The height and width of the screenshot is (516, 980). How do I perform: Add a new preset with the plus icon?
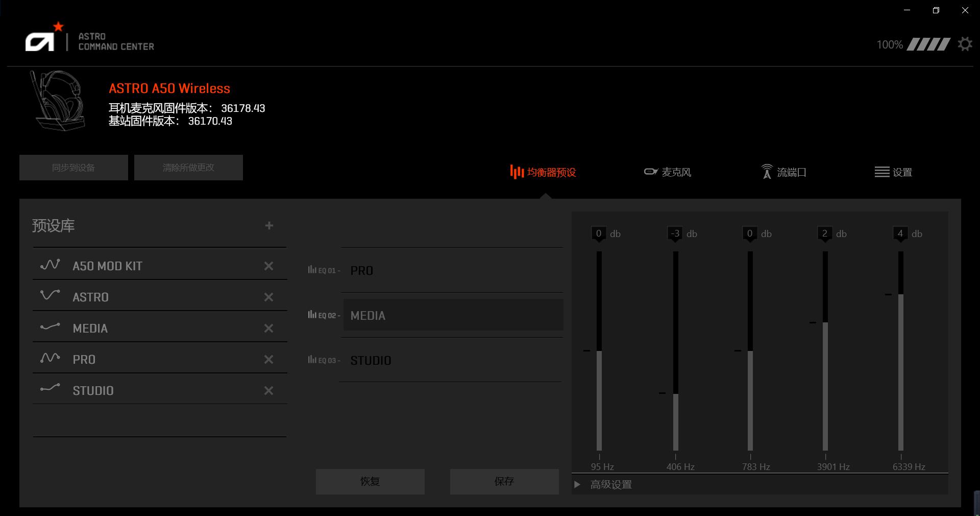click(269, 226)
